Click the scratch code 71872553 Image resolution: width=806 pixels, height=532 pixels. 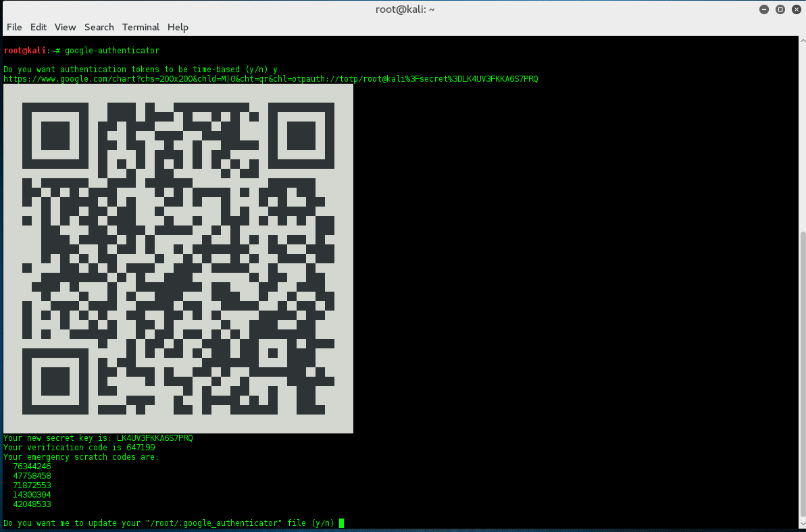click(32, 485)
